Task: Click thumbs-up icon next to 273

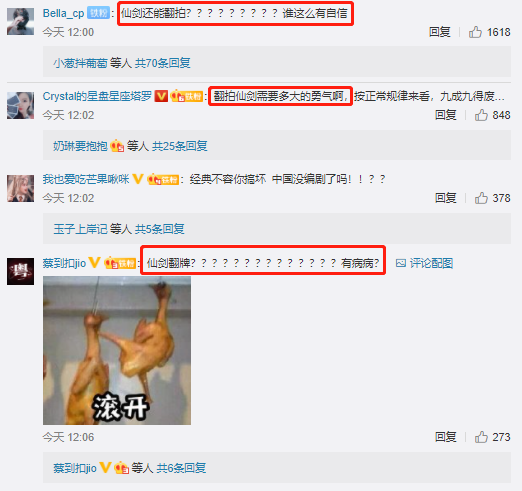Action: pos(481,437)
